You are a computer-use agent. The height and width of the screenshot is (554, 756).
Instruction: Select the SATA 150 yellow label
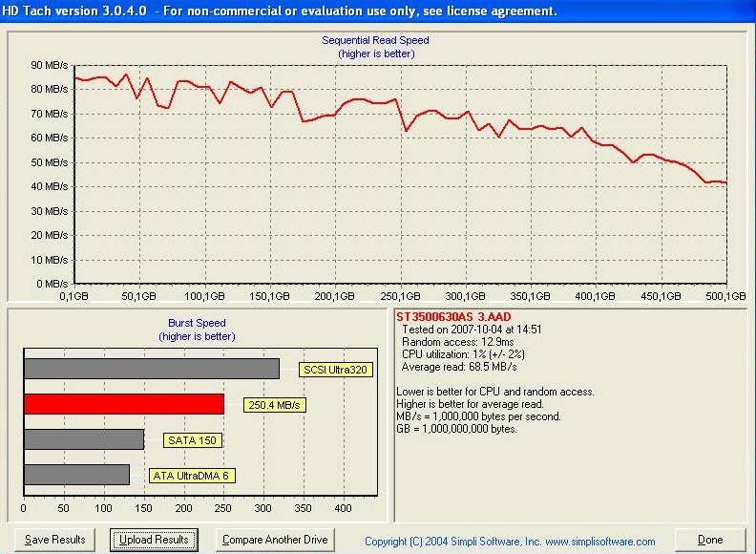[x=192, y=440]
